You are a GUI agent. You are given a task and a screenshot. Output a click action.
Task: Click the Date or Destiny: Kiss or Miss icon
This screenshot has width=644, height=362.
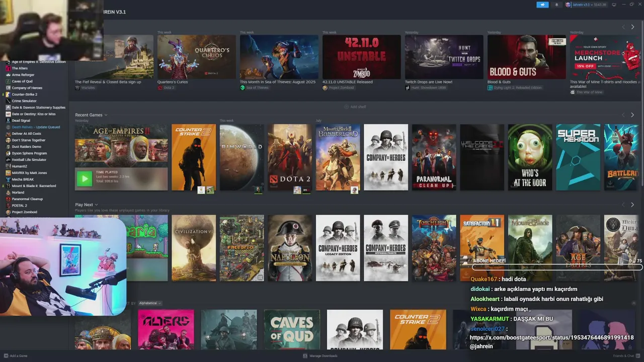pyautogui.click(x=8, y=114)
